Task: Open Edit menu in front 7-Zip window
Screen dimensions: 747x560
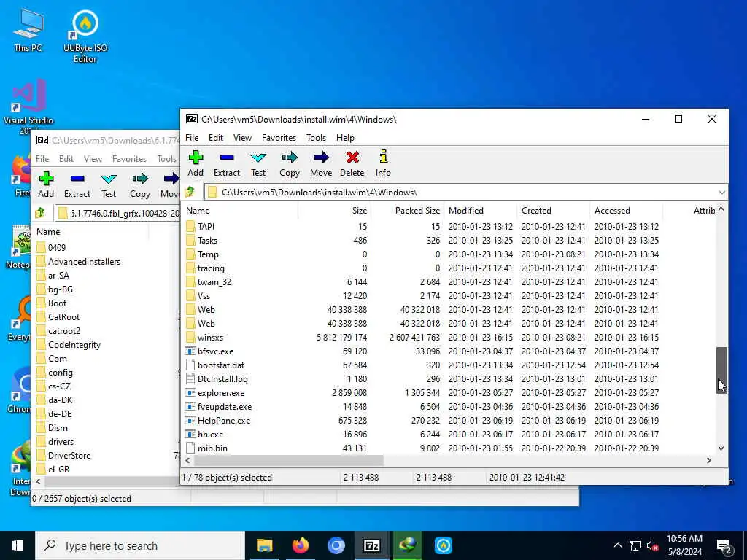Action: tap(216, 138)
